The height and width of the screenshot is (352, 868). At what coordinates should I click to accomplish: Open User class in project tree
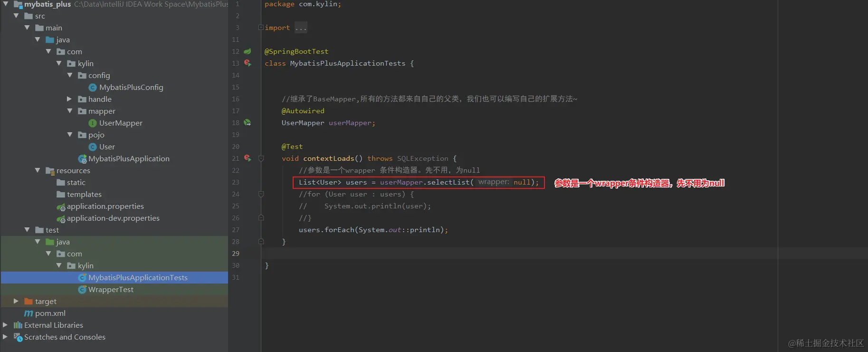click(x=107, y=147)
